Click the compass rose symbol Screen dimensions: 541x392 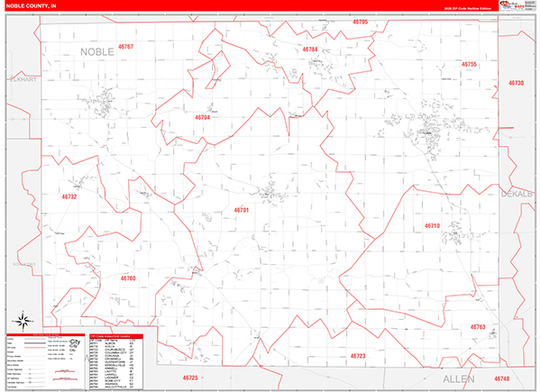23,321
